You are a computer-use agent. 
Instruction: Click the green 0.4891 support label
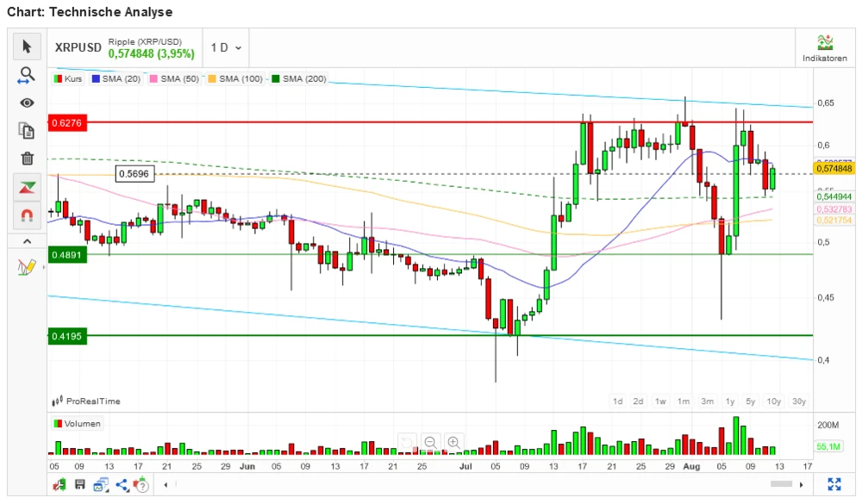click(x=67, y=255)
